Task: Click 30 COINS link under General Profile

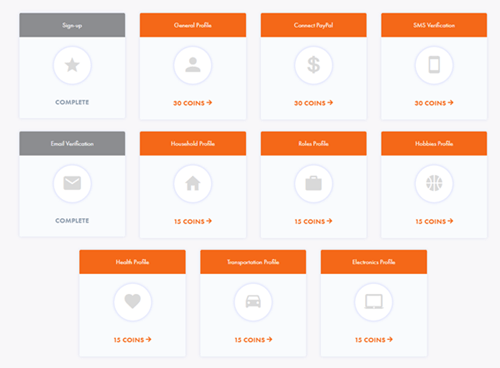Action: [x=193, y=103]
